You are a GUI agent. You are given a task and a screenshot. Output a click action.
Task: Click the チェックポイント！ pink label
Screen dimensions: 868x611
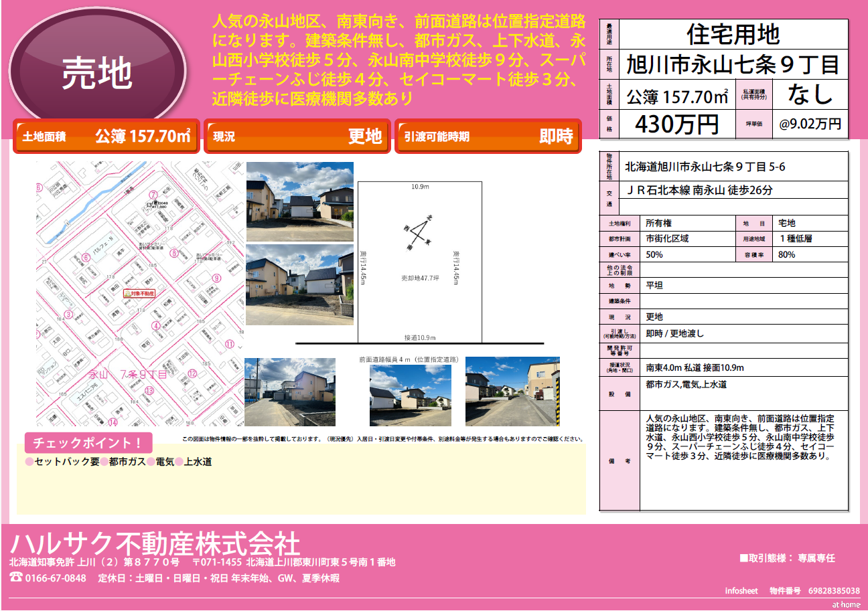[x=88, y=443]
